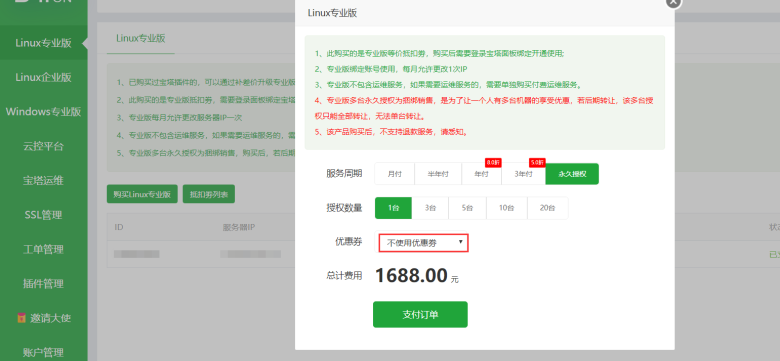780x361 pixels.
Task: Choose 3台 authorization quantity
Action: click(430, 208)
